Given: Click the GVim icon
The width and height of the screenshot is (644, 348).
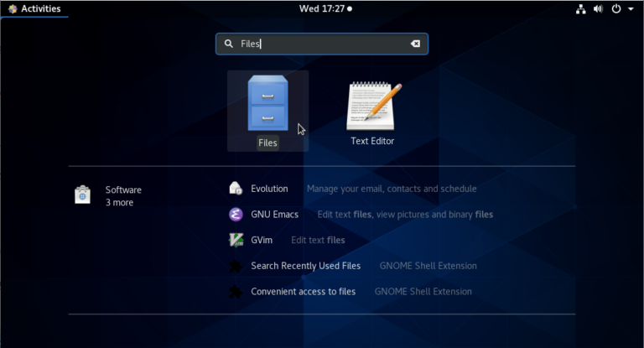Looking at the screenshot, I should (x=236, y=240).
